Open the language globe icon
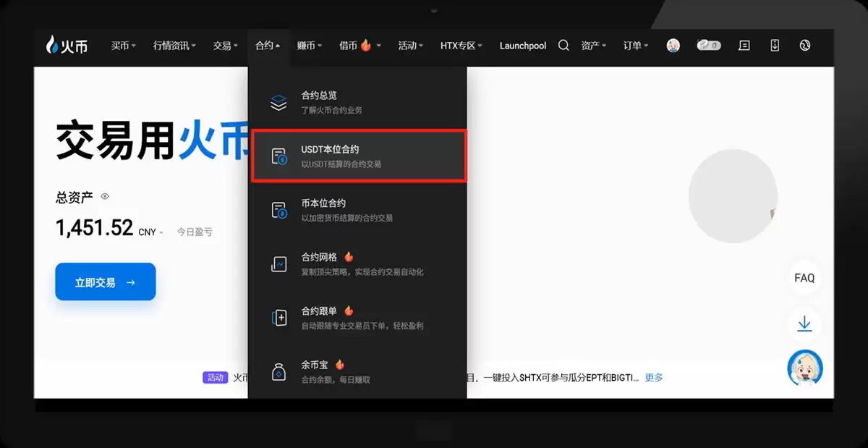Screen dimensions: 868x448 [805, 45]
